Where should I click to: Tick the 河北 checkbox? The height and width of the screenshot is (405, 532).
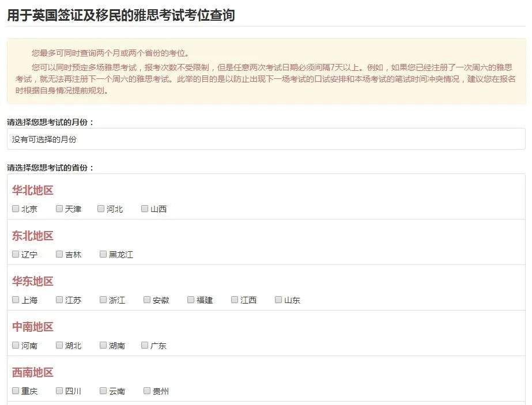pyautogui.click(x=101, y=209)
